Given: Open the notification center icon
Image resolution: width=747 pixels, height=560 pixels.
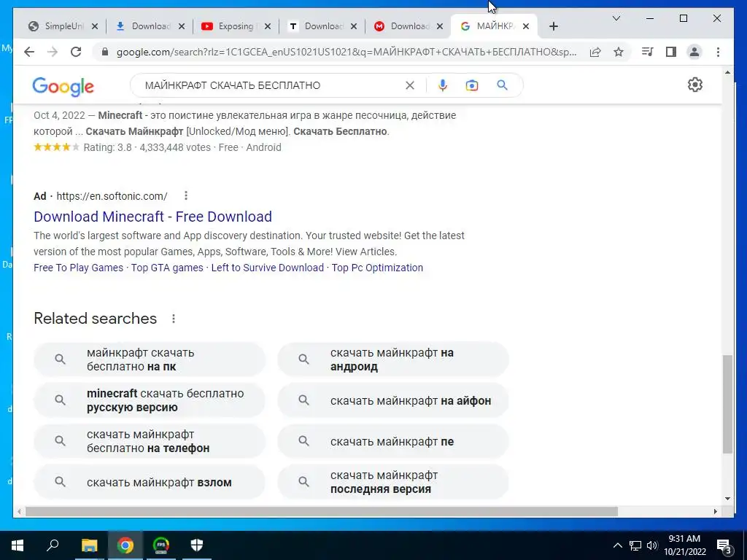Looking at the screenshot, I should [724, 545].
